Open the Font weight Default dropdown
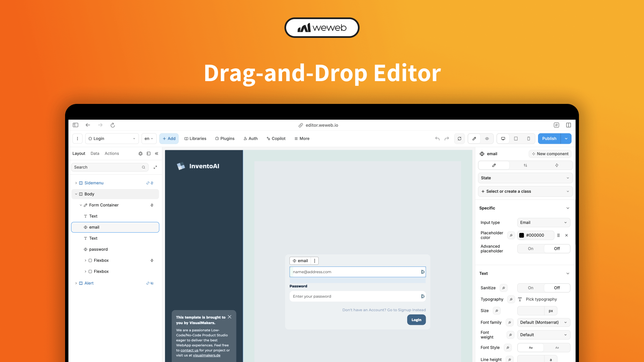The width and height of the screenshot is (644, 362). coord(543,335)
